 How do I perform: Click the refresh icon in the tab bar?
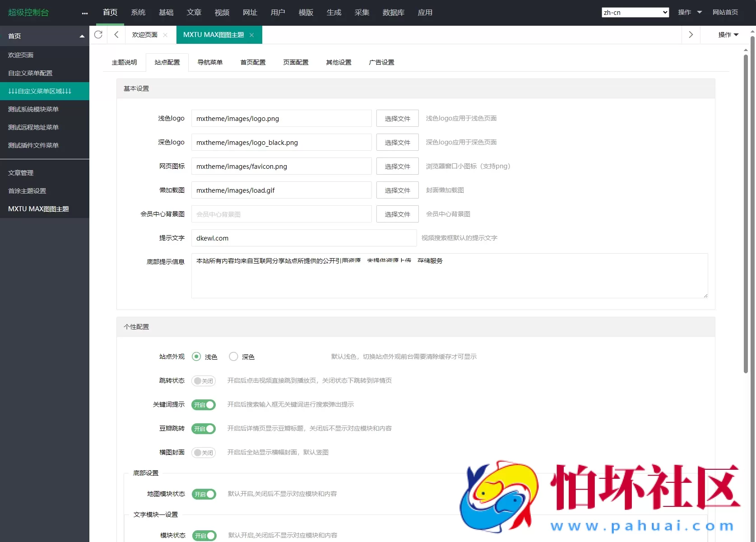(x=98, y=34)
